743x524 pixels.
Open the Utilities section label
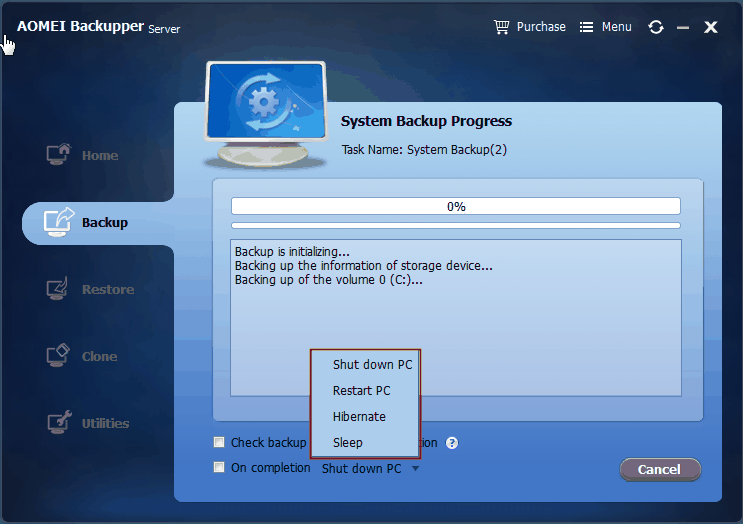(105, 424)
